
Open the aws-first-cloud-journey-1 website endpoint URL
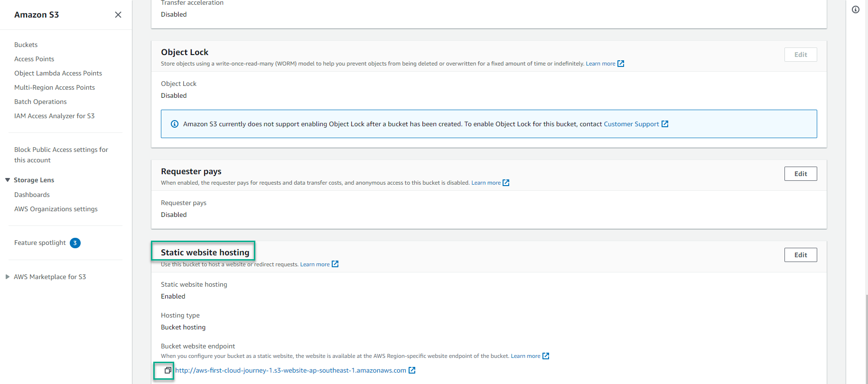pyautogui.click(x=290, y=370)
